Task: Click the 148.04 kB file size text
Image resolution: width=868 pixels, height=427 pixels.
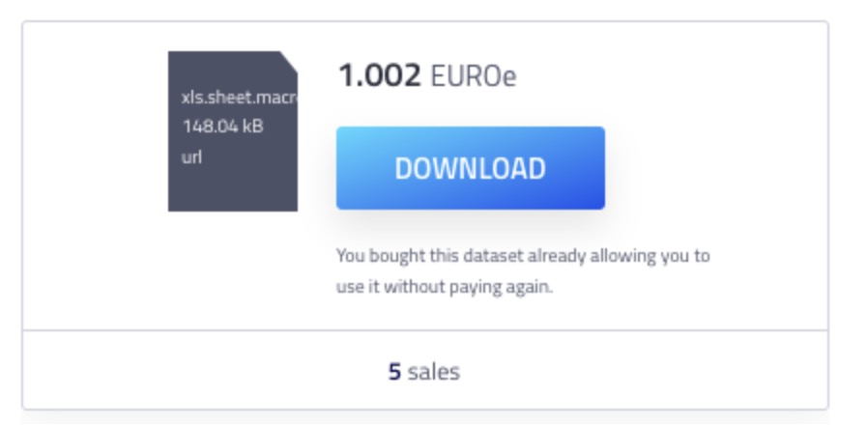Action: coord(222,127)
